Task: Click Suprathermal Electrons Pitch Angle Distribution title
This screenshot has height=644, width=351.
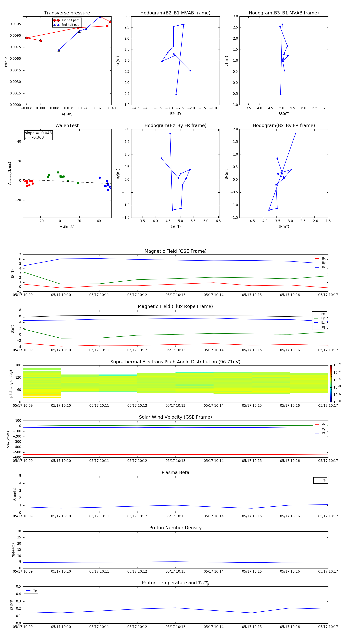Action: (x=175, y=362)
